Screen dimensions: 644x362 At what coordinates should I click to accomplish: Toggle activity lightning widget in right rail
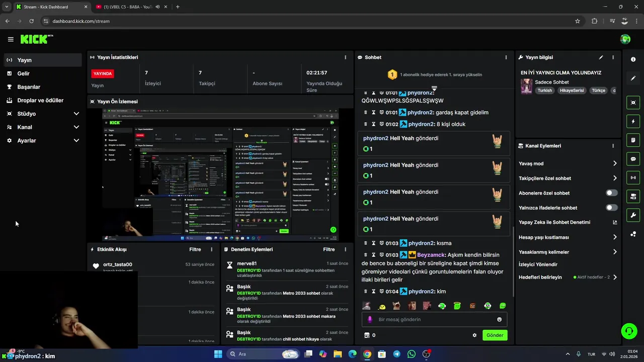tap(633, 121)
